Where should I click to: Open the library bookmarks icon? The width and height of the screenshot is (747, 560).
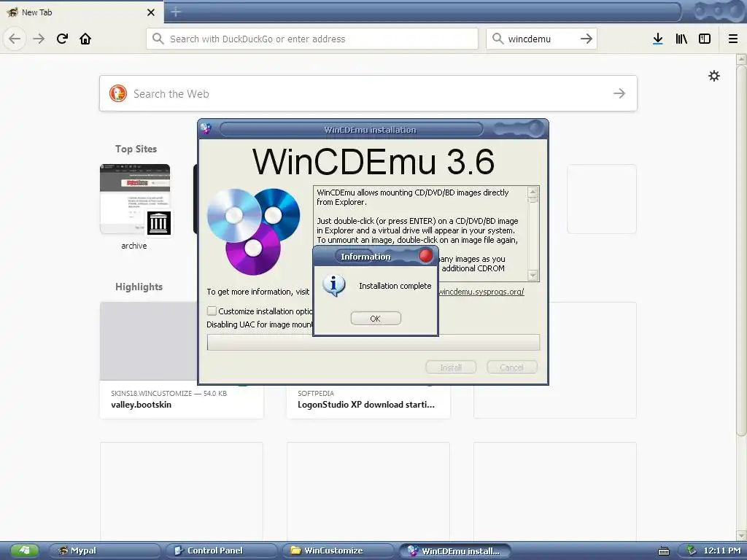click(x=681, y=39)
